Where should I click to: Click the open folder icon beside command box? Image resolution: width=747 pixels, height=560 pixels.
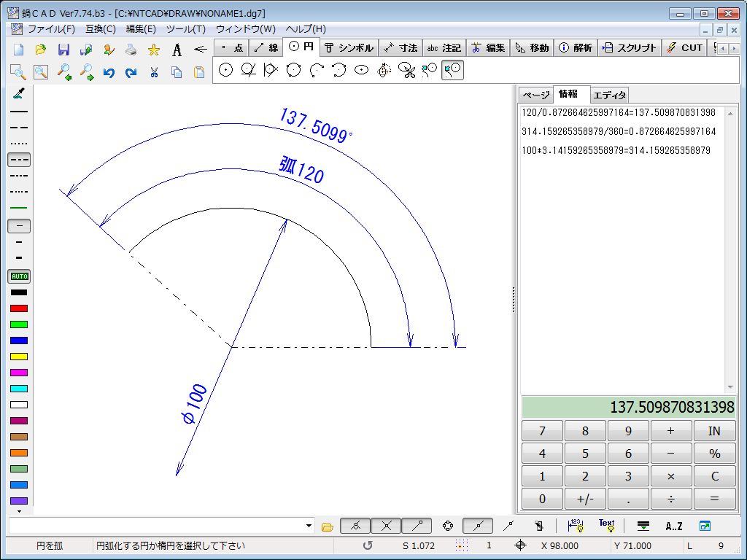coord(328,526)
